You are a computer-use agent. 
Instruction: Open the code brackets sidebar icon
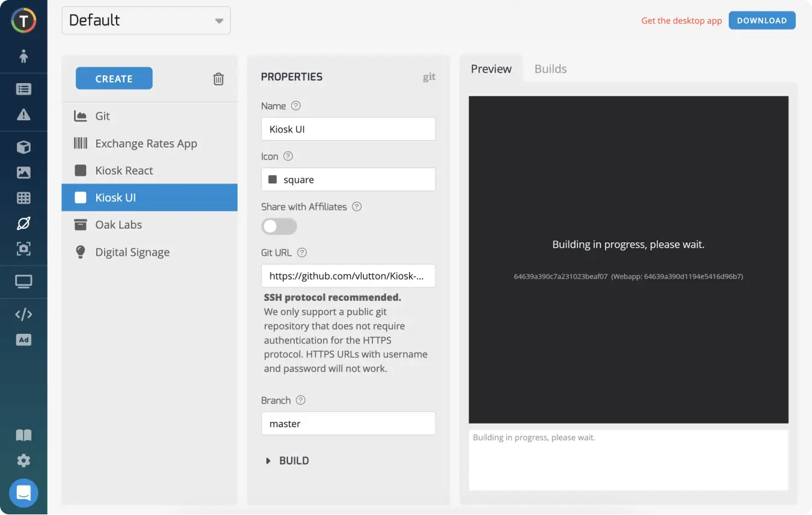tap(23, 314)
